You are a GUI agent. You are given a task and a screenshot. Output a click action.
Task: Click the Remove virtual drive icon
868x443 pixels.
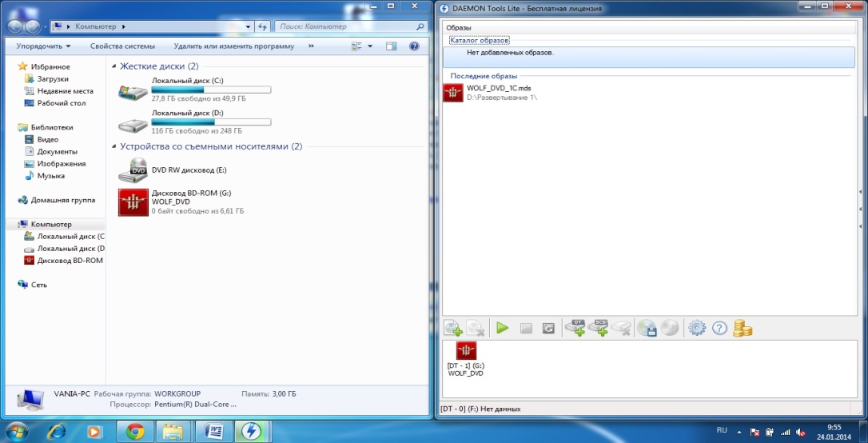pyautogui.click(x=621, y=329)
